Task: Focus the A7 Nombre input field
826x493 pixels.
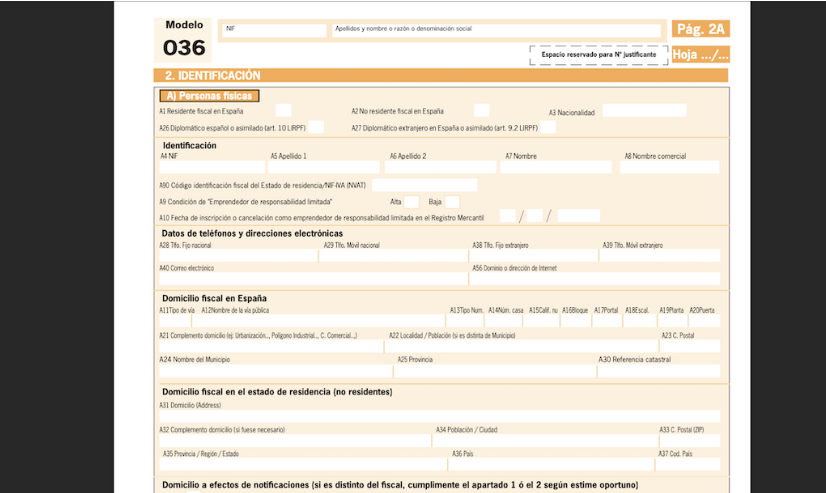Action: point(560,167)
